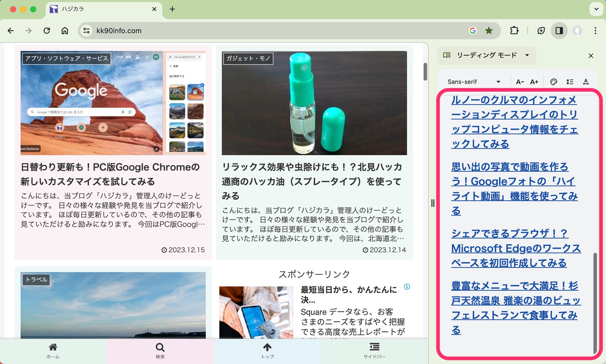606x364 pixels.
Task: Open the browser home page
Action: [65, 31]
